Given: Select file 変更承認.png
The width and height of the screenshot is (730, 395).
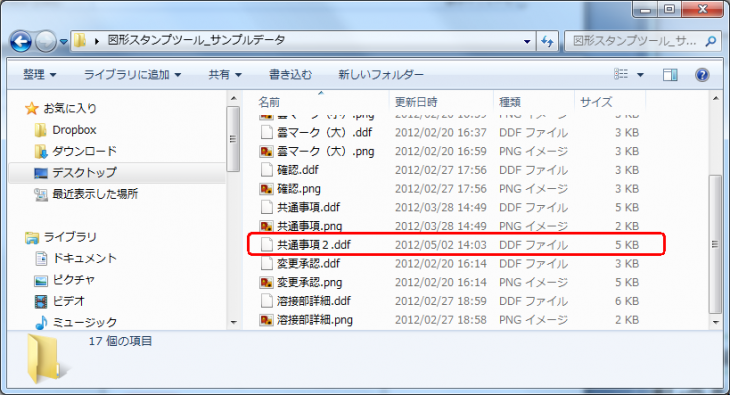Looking at the screenshot, I should (310, 282).
